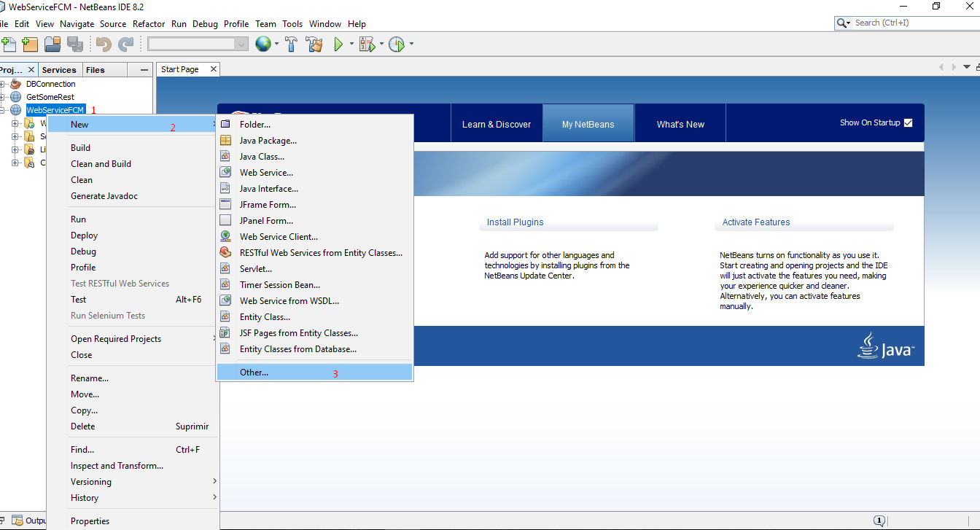Click the Java Package icon in submenu

click(x=225, y=141)
